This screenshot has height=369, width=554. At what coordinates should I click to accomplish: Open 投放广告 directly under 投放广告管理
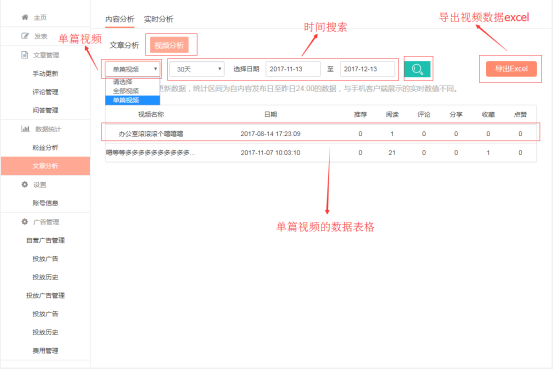coord(45,314)
